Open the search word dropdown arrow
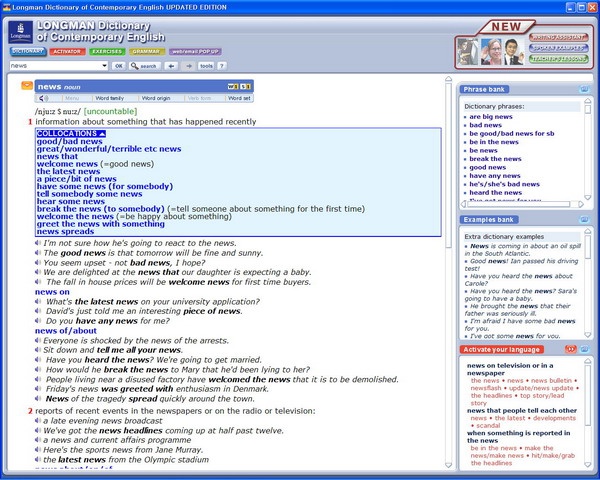600x480 pixels. point(104,66)
